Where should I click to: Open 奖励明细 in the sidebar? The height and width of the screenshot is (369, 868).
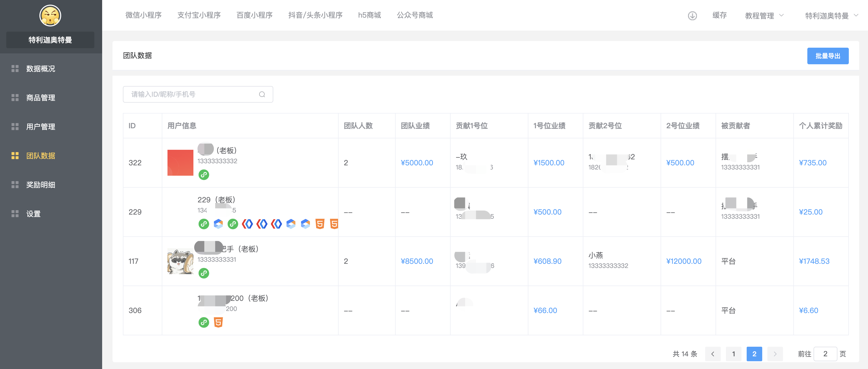click(x=40, y=185)
